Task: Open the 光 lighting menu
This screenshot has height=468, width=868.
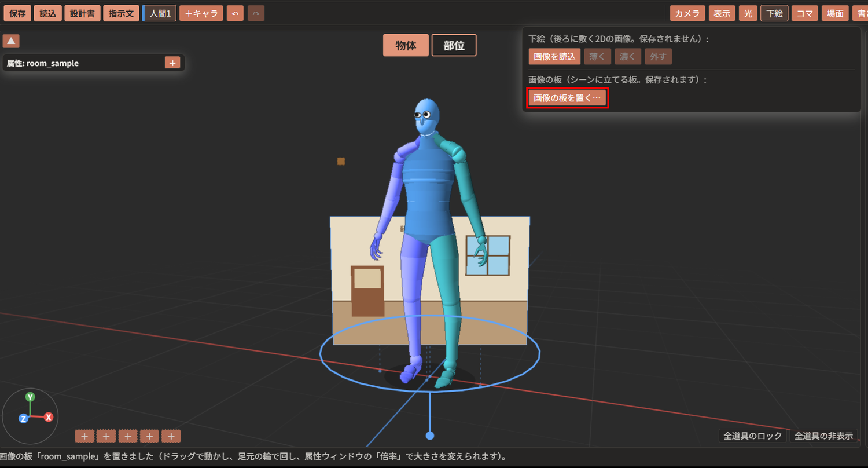Action: click(748, 13)
